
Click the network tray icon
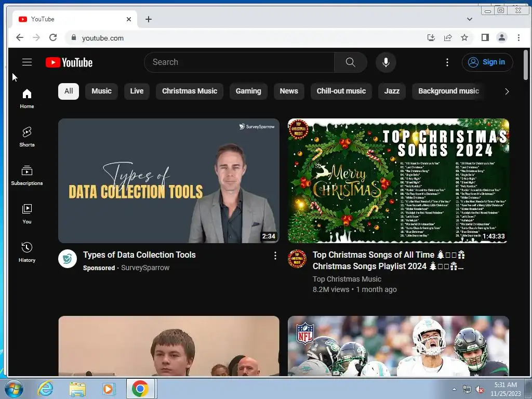pyautogui.click(x=467, y=390)
